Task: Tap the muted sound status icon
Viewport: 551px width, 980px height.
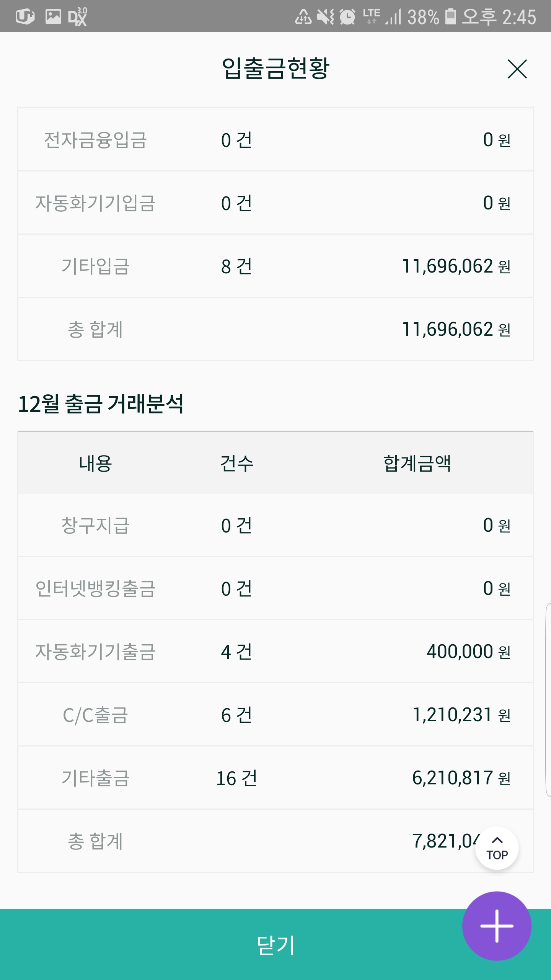Action: [x=325, y=17]
